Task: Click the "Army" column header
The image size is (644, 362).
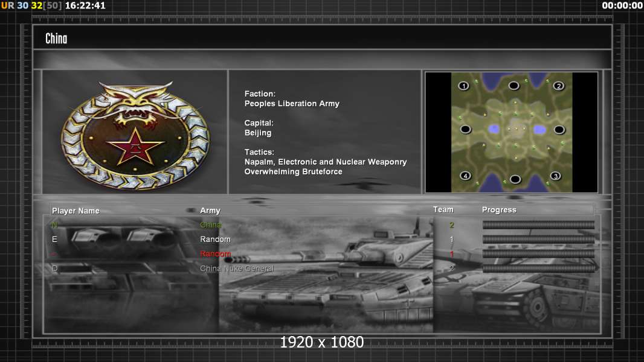Action: [210, 211]
